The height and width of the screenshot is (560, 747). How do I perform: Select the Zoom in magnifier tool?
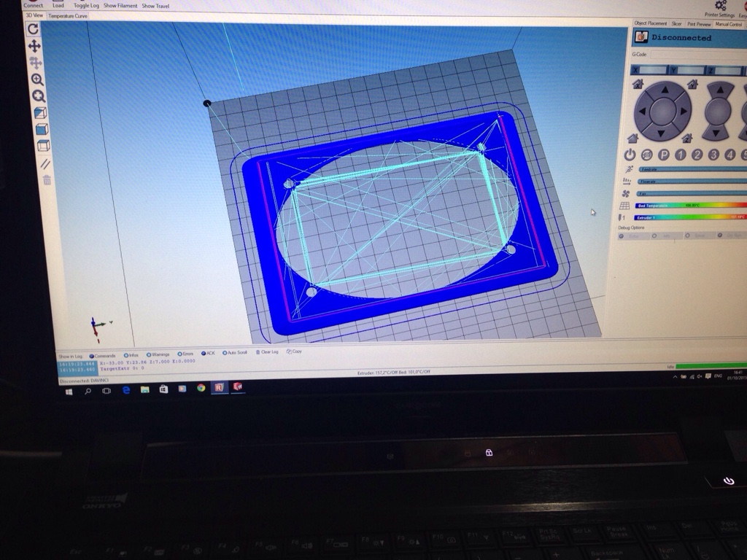click(36, 79)
